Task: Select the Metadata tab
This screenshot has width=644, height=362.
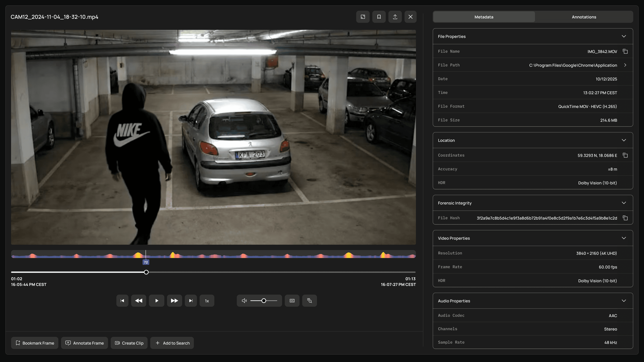Action: (x=484, y=17)
